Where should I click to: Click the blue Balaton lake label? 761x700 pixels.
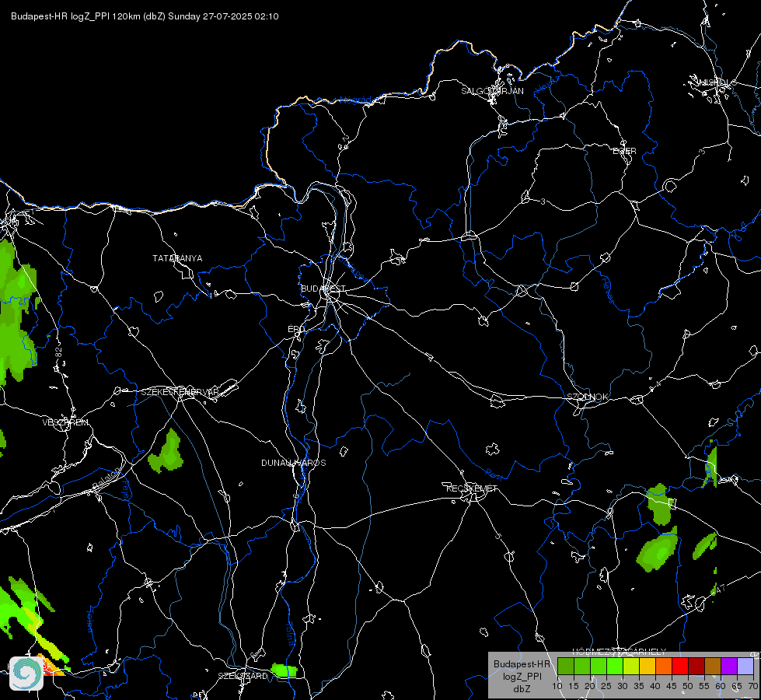tap(105, 478)
